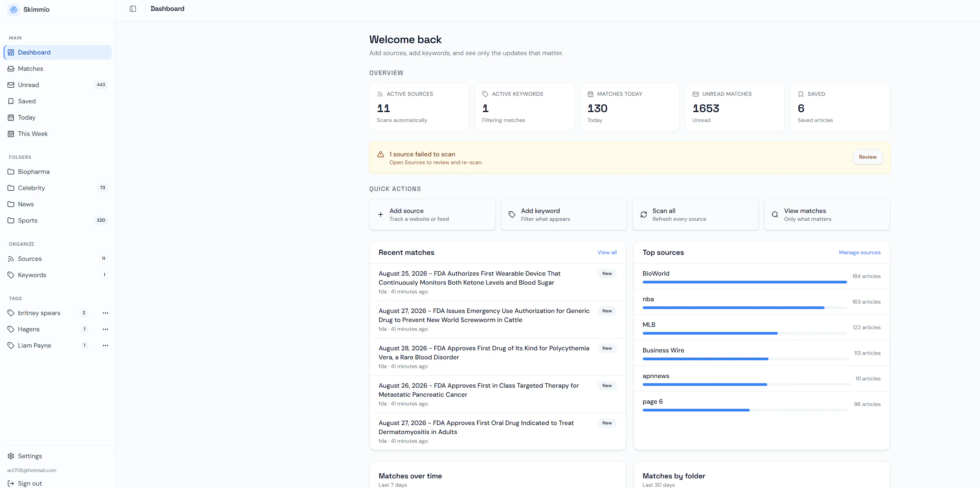Viewport: 980px width, 488px height.
Task: Click the Add keyword quick action
Action: click(564, 214)
